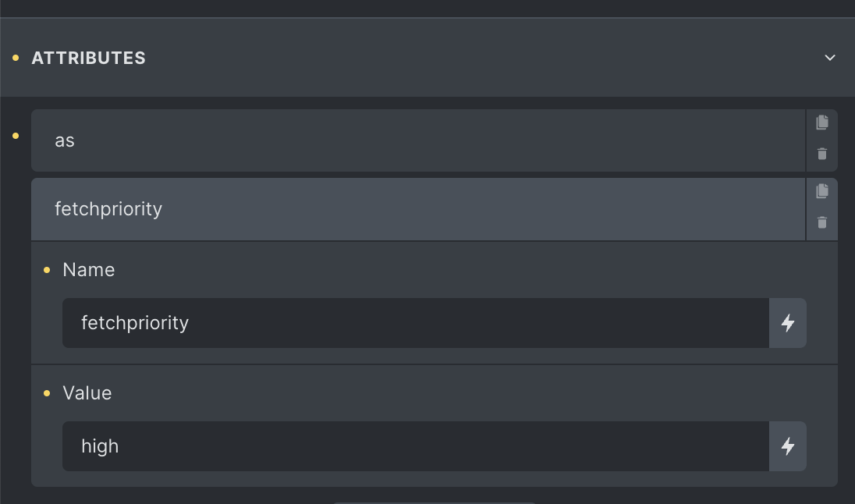This screenshot has width=855, height=504.
Task: Open dynamic data for Name field
Action: pyautogui.click(x=788, y=323)
